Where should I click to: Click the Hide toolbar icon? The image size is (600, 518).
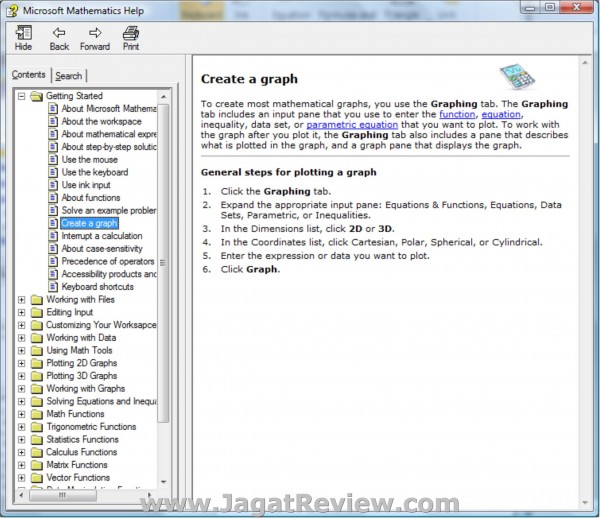click(23, 33)
